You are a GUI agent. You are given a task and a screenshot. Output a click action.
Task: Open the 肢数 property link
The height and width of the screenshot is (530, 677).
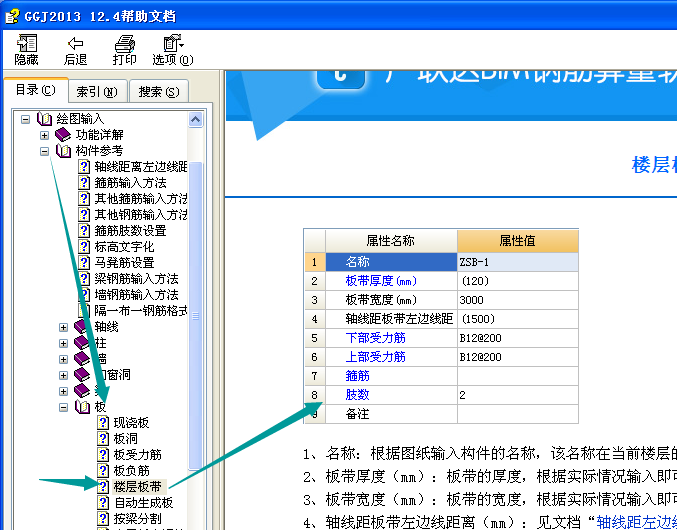(357, 395)
